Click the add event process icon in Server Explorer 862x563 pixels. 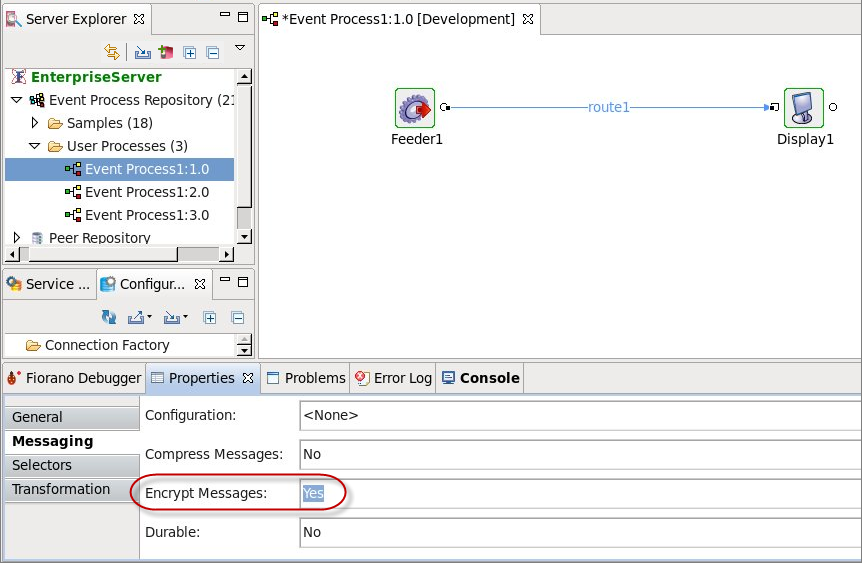click(x=165, y=52)
